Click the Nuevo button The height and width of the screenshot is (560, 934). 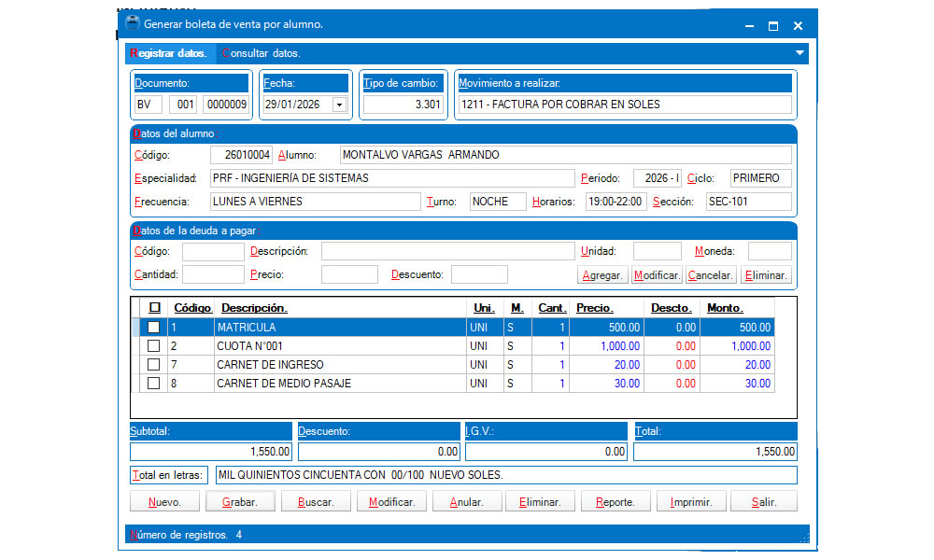[165, 502]
